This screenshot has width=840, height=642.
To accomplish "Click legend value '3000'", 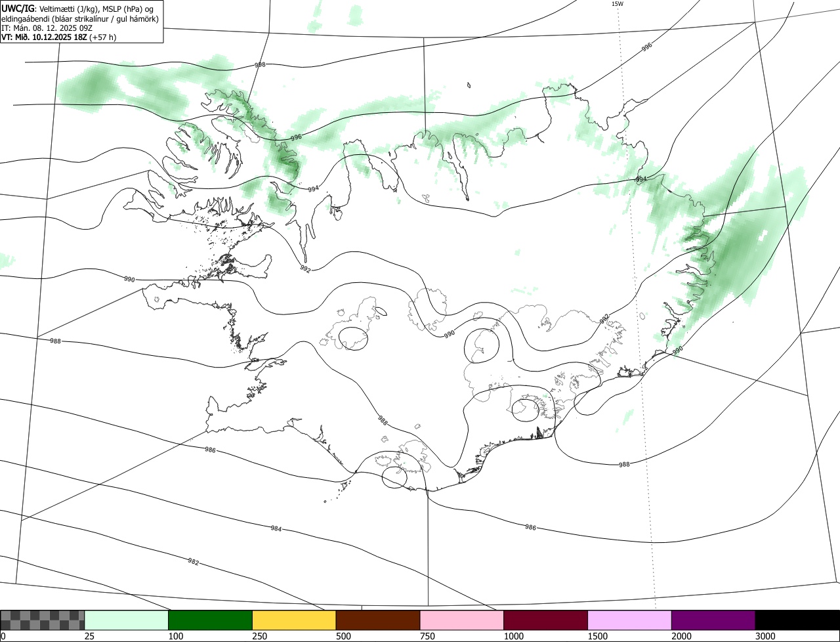I will click(x=765, y=636).
